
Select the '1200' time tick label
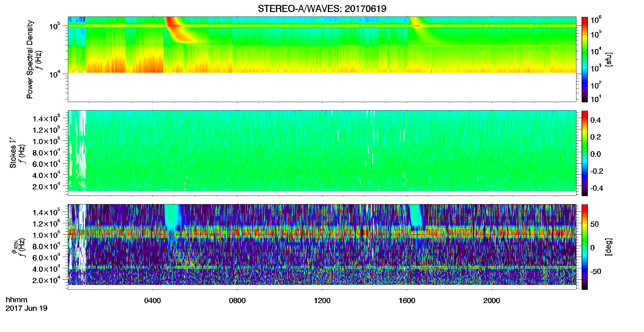[322, 300]
